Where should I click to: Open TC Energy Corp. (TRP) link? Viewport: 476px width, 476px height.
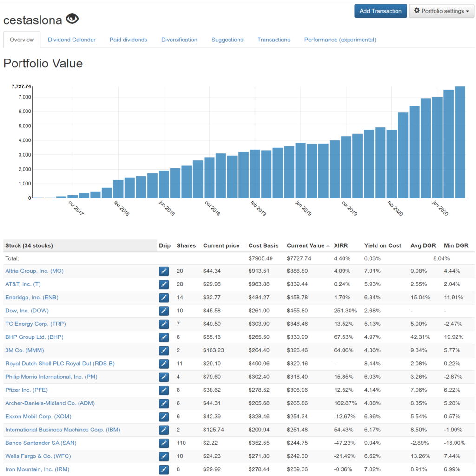[35, 324]
